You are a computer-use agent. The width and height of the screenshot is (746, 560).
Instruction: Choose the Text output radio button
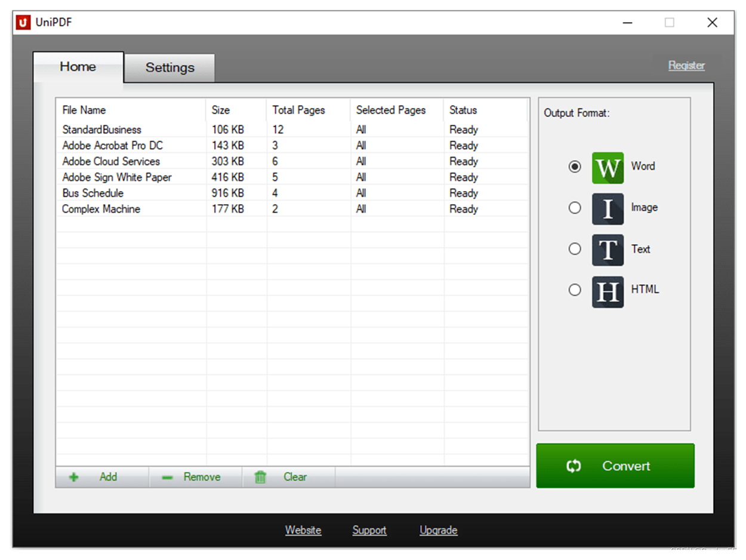pyautogui.click(x=574, y=249)
